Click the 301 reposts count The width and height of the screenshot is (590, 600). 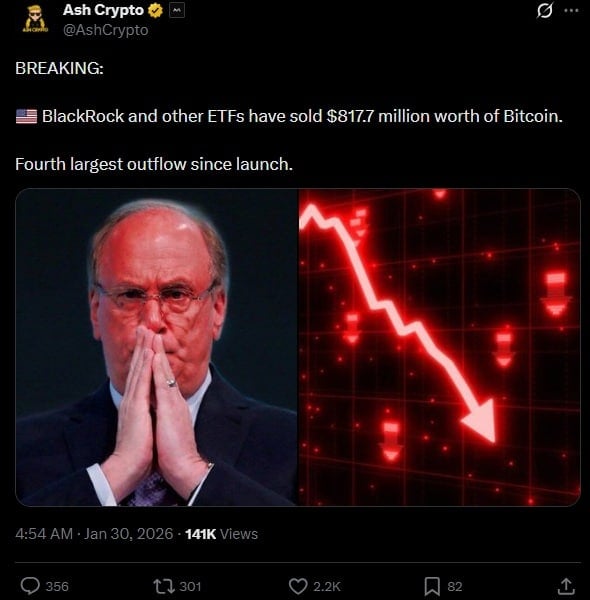click(x=190, y=586)
